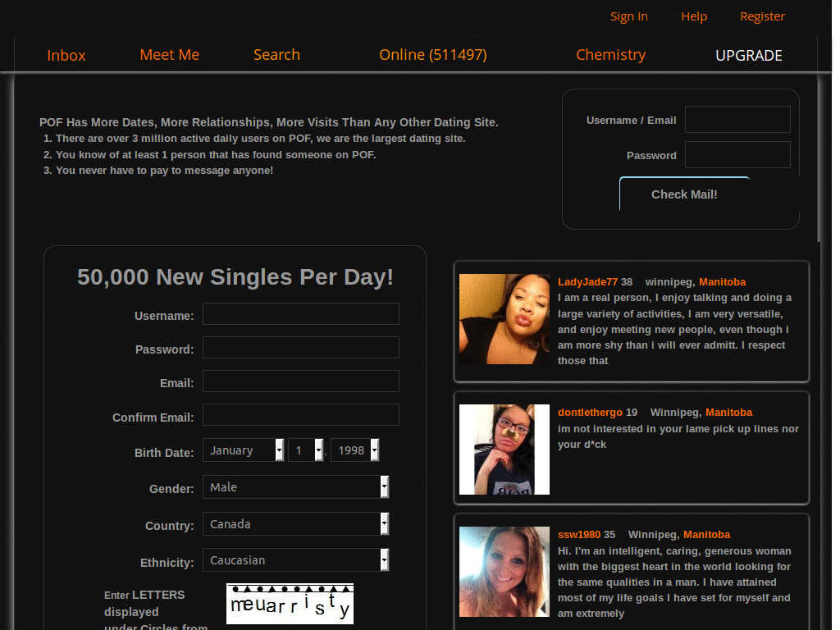840x630 pixels.
Task: Switch to the Search tab
Action: pyautogui.click(x=276, y=55)
